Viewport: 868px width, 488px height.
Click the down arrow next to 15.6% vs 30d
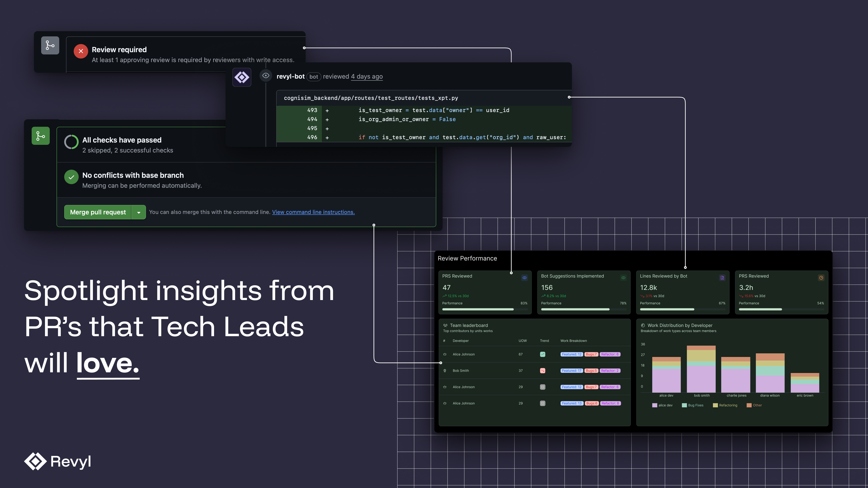pyautogui.click(x=741, y=296)
